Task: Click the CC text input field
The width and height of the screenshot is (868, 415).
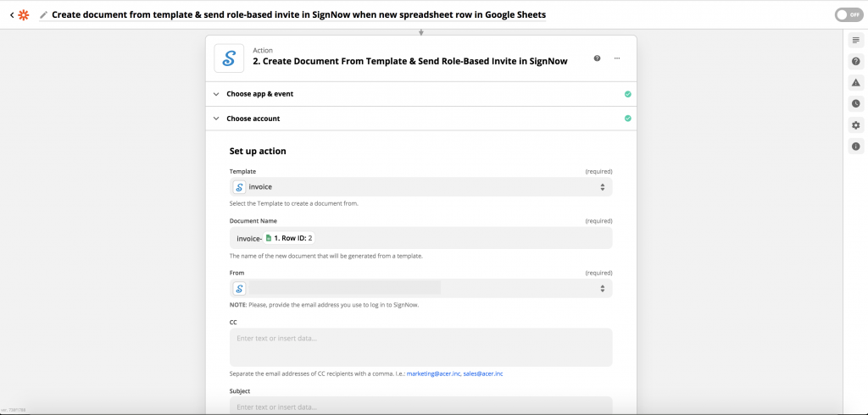Action: (420, 347)
